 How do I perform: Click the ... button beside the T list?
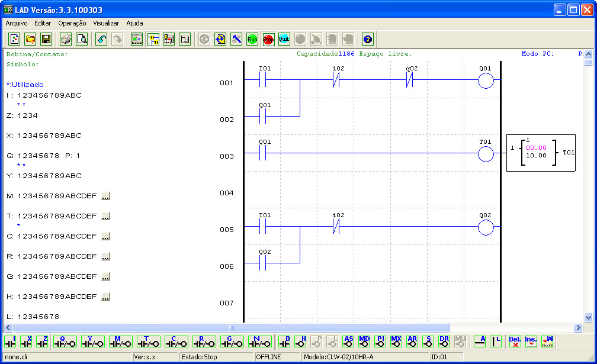[106, 217]
